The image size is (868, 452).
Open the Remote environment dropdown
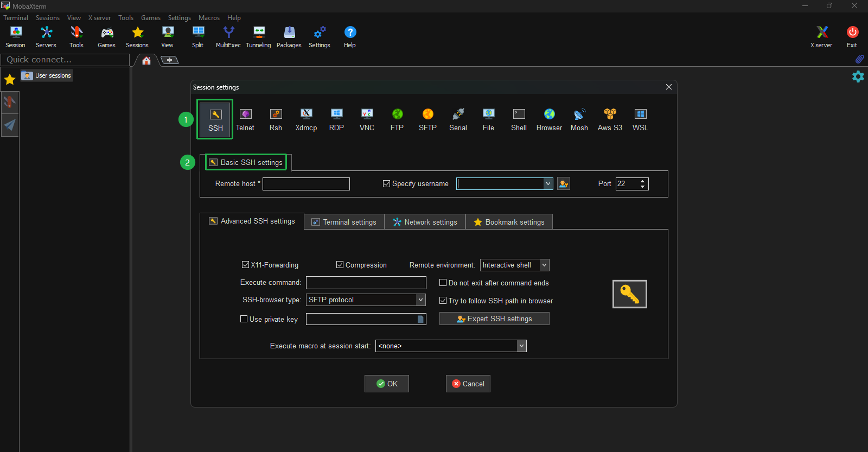click(x=544, y=265)
